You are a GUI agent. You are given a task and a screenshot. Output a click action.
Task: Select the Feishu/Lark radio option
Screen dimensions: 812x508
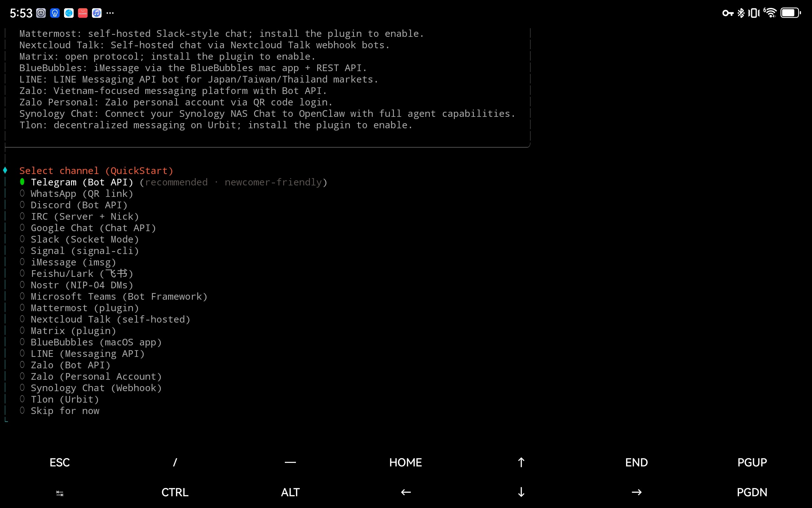click(22, 273)
